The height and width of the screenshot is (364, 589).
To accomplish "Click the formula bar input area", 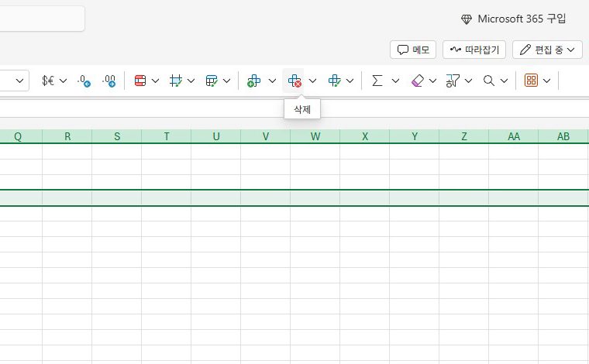I will click(294, 109).
